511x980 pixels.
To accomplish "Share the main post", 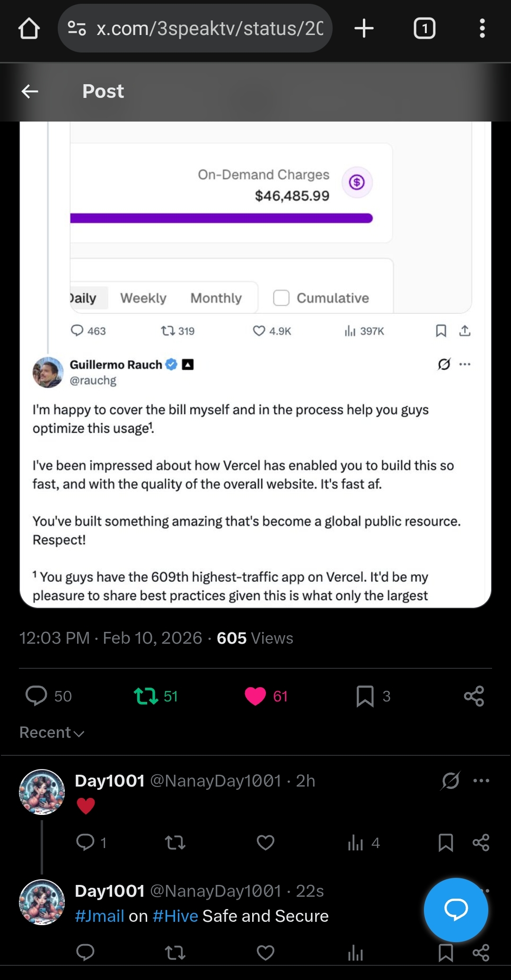I will click(474, 696).
